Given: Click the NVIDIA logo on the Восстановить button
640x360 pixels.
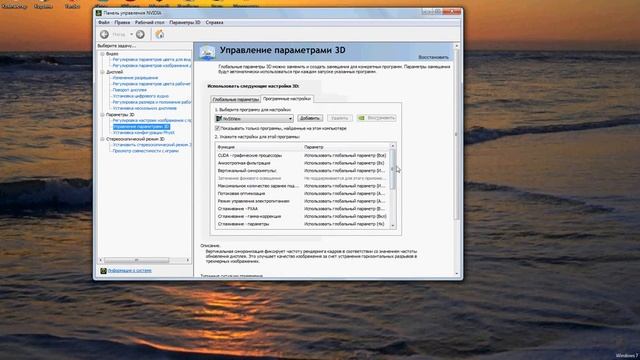Looking at the screenshot, I should [361, 118].
